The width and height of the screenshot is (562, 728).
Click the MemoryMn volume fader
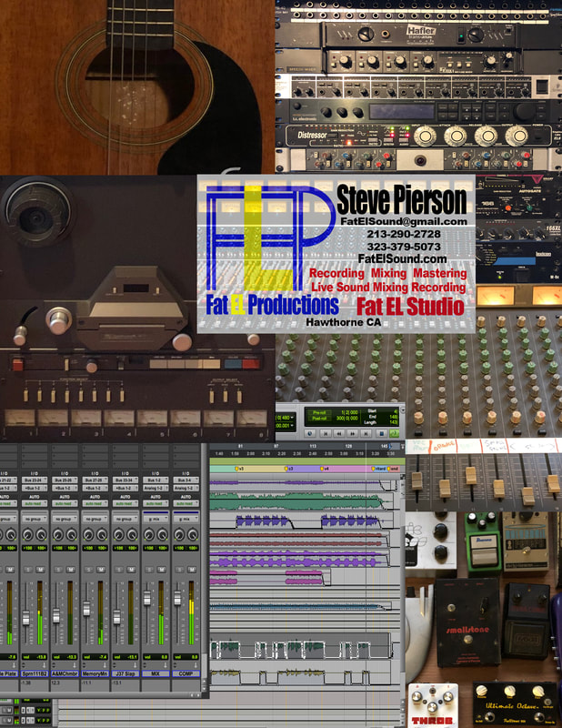point(86,609)
